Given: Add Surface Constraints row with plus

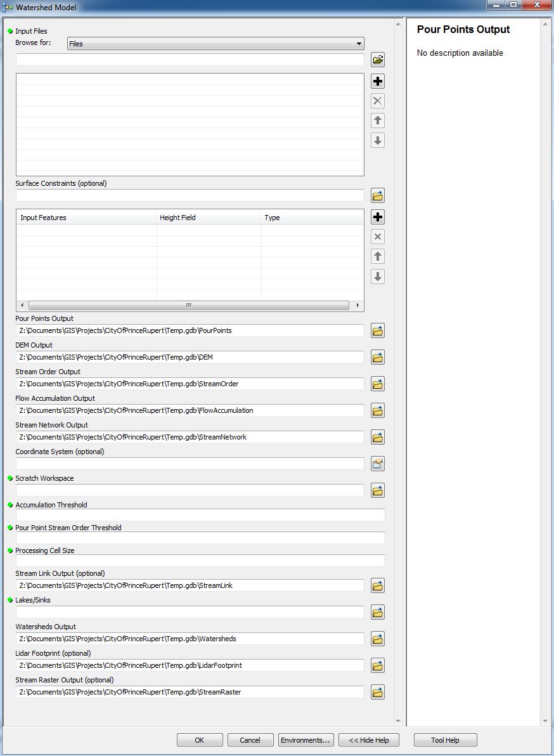Looking at the screenshot, I should (x=378, y=218).
